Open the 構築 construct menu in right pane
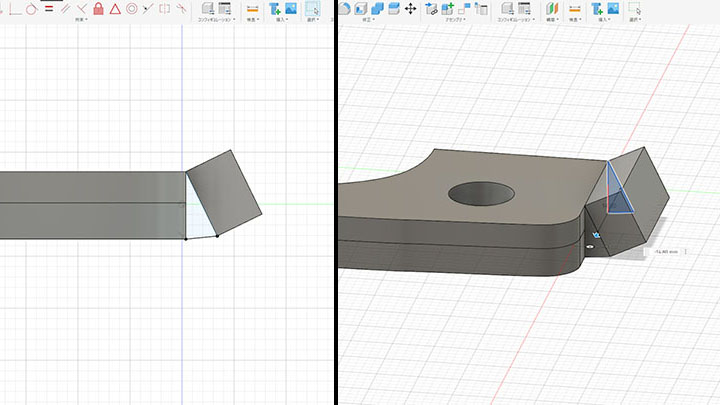This screenshot has height=405, width=720. 553,19
